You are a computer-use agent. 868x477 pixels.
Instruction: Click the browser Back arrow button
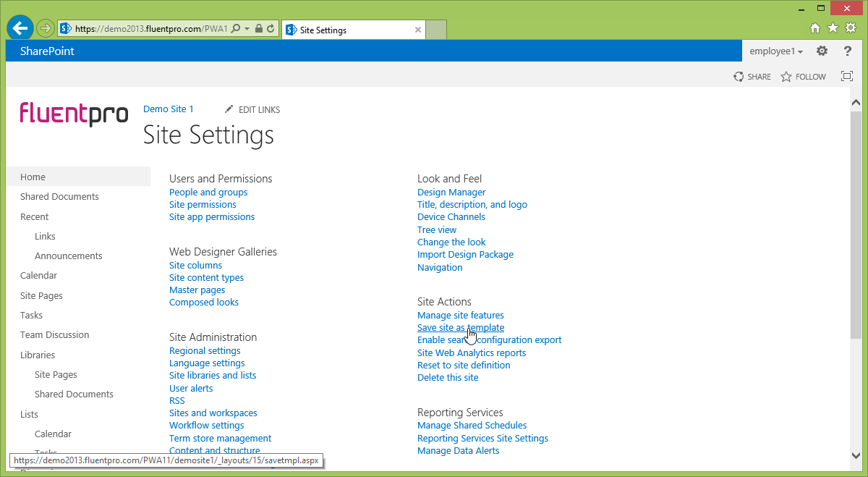point(20,28)
